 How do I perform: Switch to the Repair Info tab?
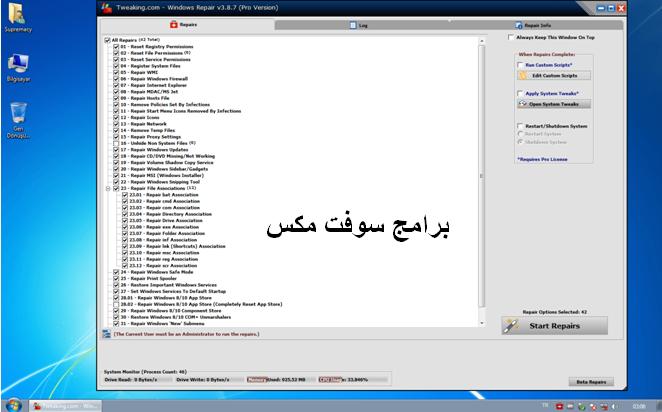coord(533,25)
